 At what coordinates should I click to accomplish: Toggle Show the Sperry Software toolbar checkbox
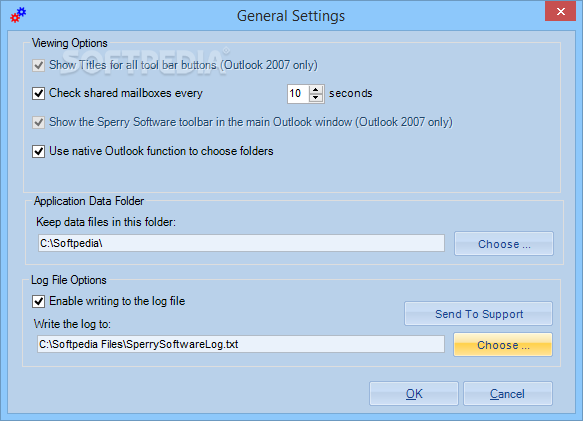(39, 122)
